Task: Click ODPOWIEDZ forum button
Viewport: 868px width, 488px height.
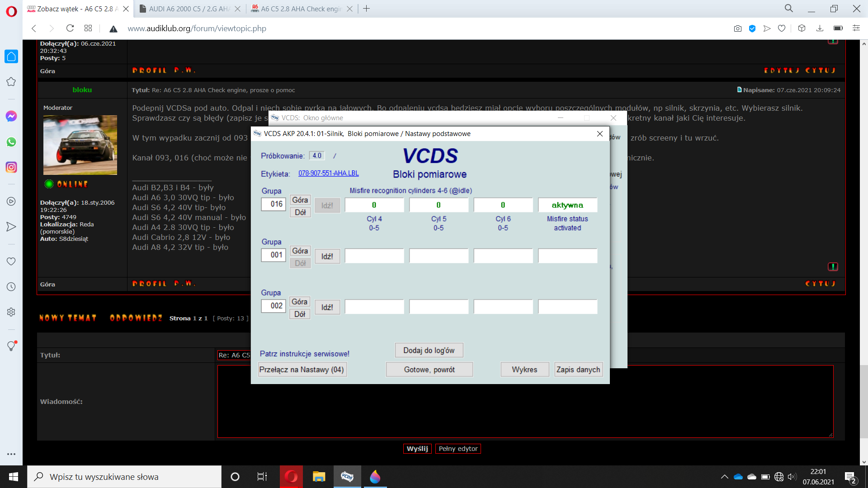Action: coord(136,318)
